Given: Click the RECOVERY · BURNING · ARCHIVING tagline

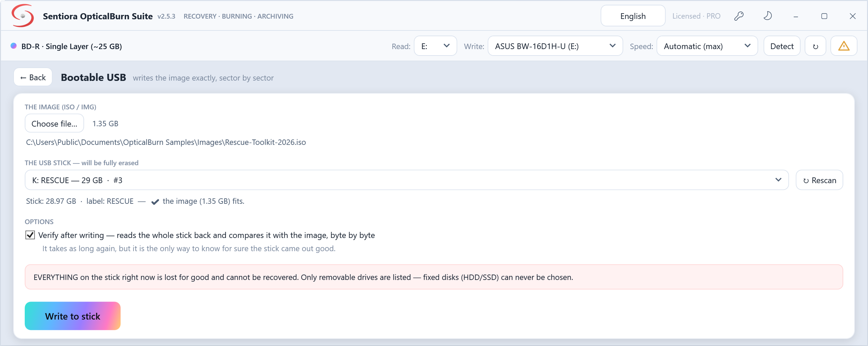Looking at the screenshot, I should [x=239, y=16].
